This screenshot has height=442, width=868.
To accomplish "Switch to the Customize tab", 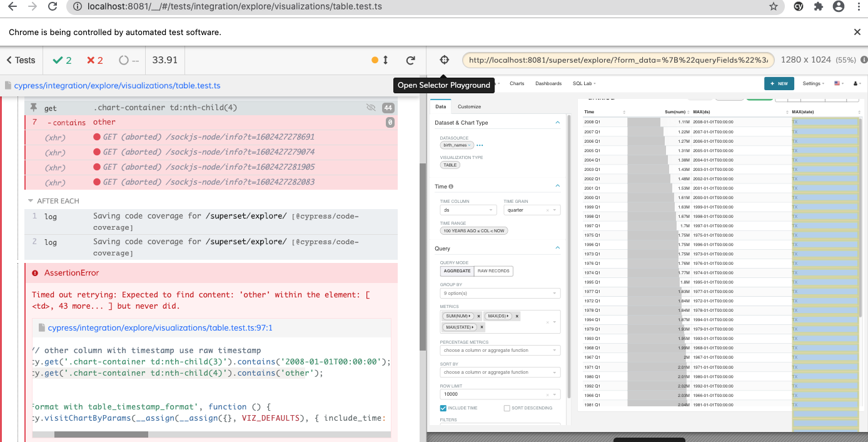I will coord(469,106).
